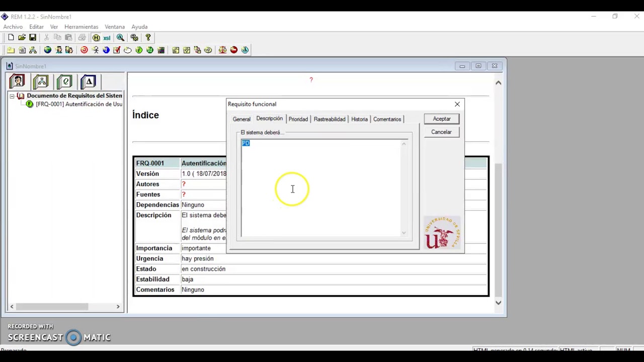Create a new document with the blank-page icon
This screenshot has width=644, height=362.
pos(11,38)
